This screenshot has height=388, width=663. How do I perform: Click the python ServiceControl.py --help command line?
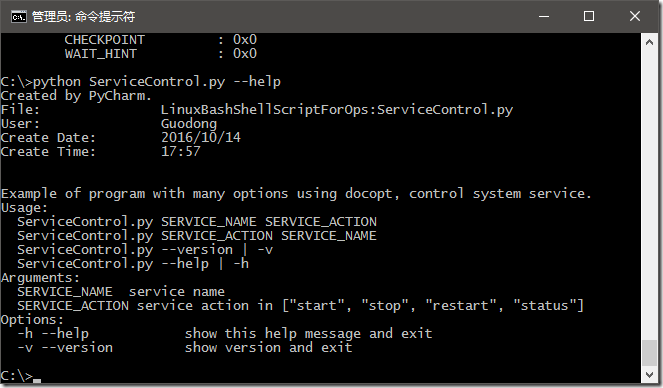pos(141,82)
